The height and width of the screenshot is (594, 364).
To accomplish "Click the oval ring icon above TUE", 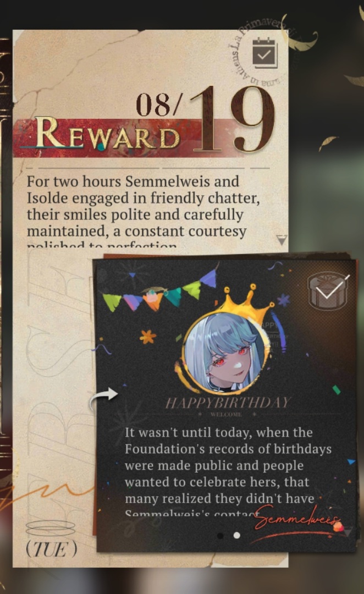I will [x=51, y=527].
